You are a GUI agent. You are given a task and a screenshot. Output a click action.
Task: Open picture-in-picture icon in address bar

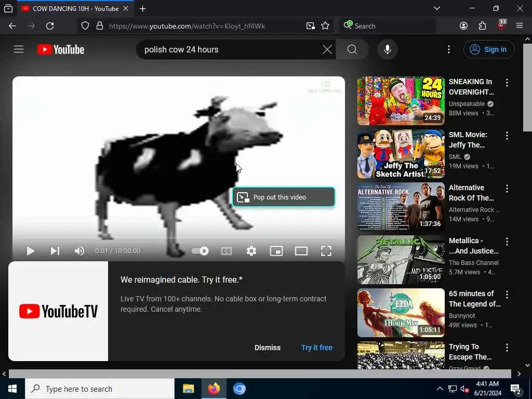(x=311, y=26)
